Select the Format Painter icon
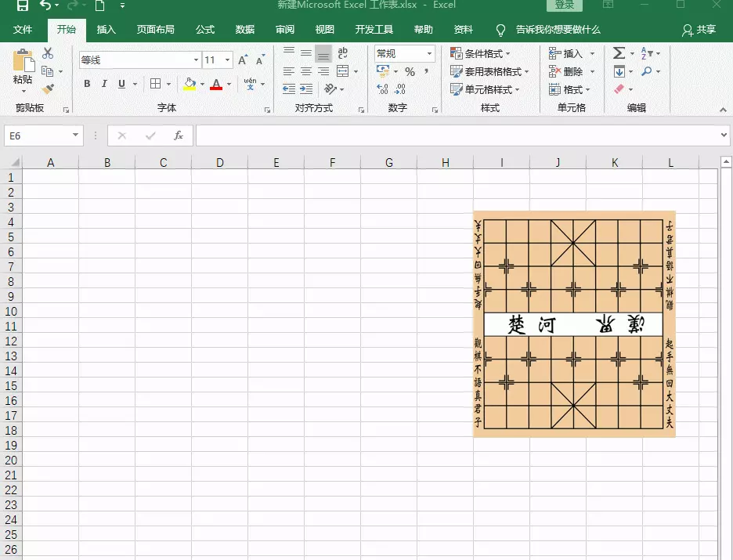The width and height of the screenshot is (733, 560). point(46,88)
